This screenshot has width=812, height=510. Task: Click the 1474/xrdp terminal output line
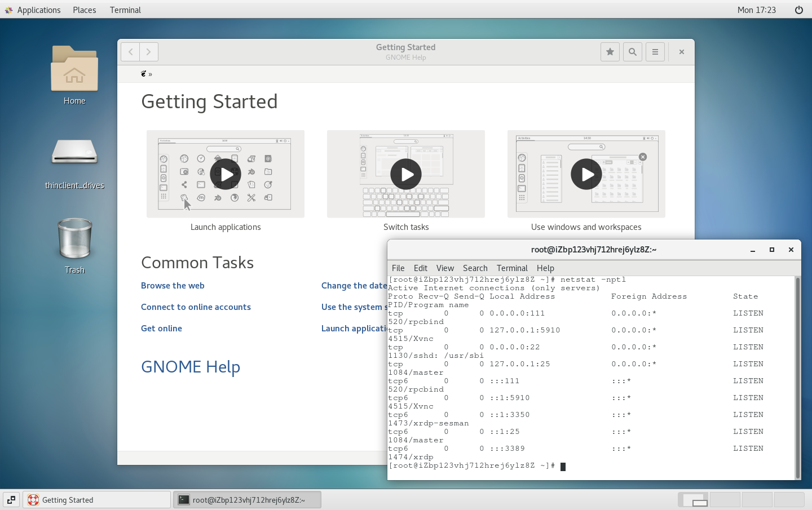pyautogui.click(x=411, y=457)
